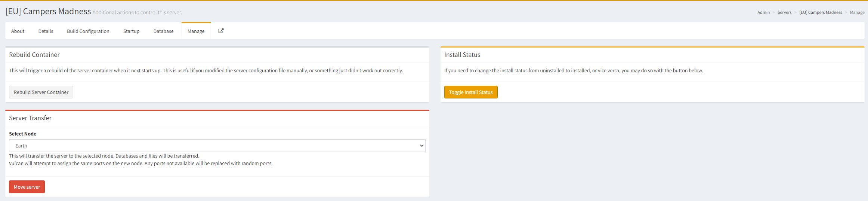868x201 pixels.
Task: Go to Build Configuration tab
Action: coord(88,31)
